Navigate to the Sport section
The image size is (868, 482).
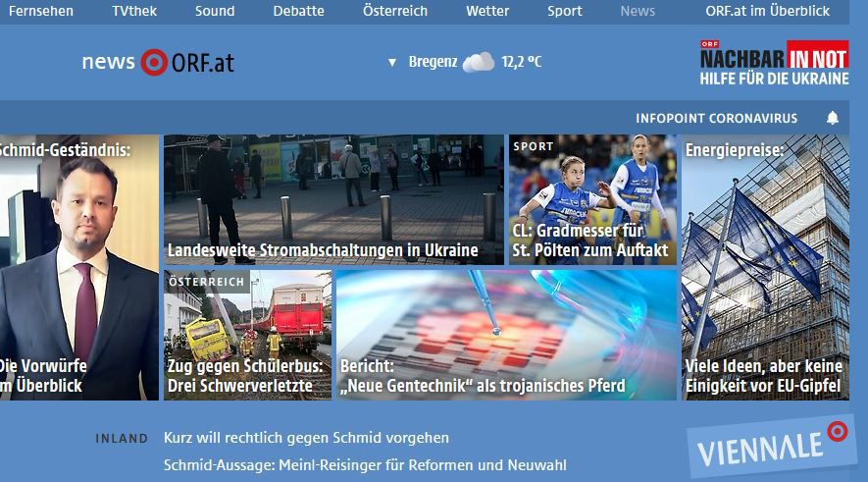point(564,11)
